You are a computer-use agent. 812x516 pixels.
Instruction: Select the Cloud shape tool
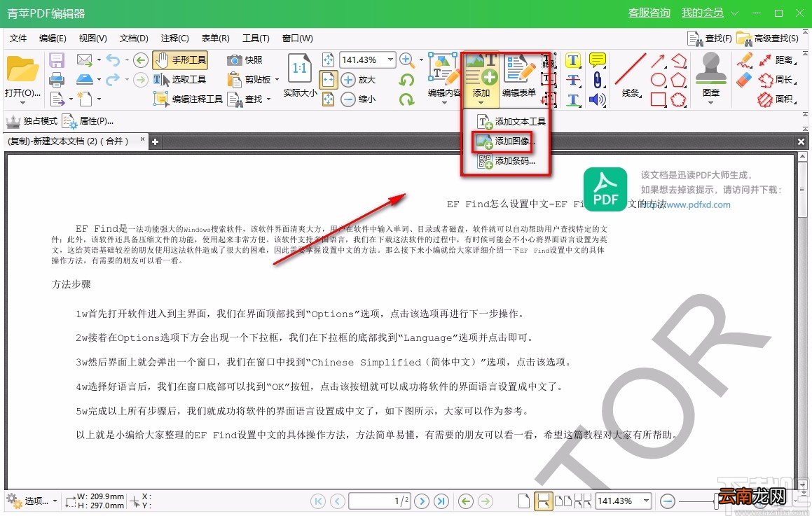coord(678,99)
